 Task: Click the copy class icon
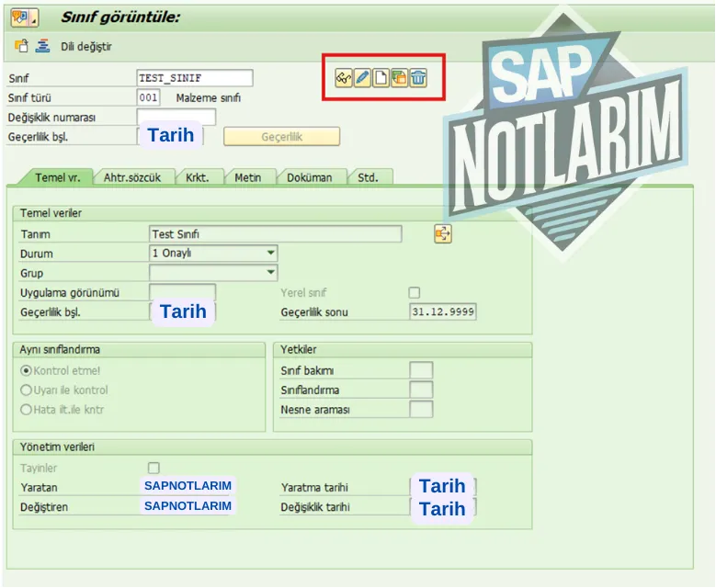click(400, 78)
